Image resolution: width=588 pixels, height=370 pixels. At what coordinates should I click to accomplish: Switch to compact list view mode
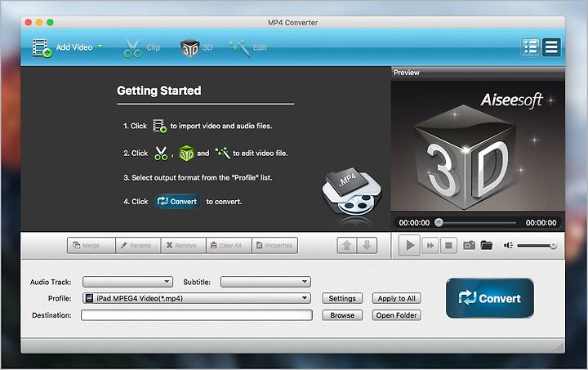click(551, 47)
